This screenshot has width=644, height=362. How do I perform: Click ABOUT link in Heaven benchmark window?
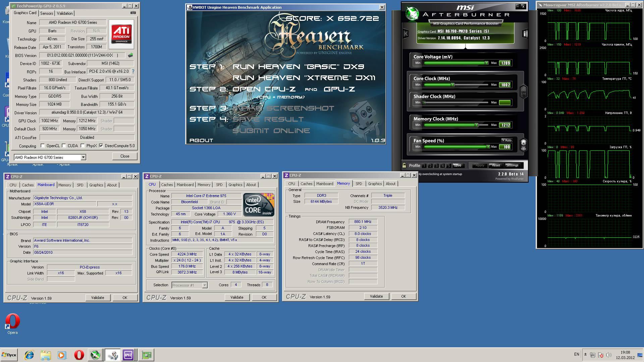coord(201,140)
